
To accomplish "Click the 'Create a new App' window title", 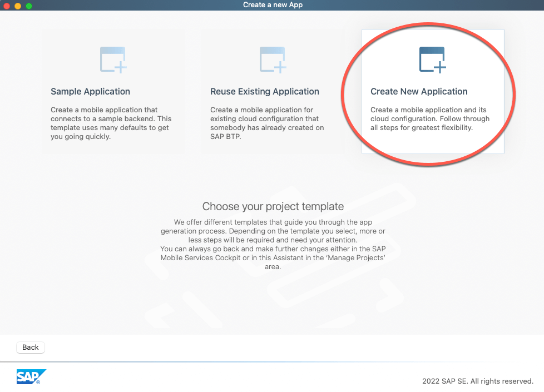I will (x=273, y=5).
